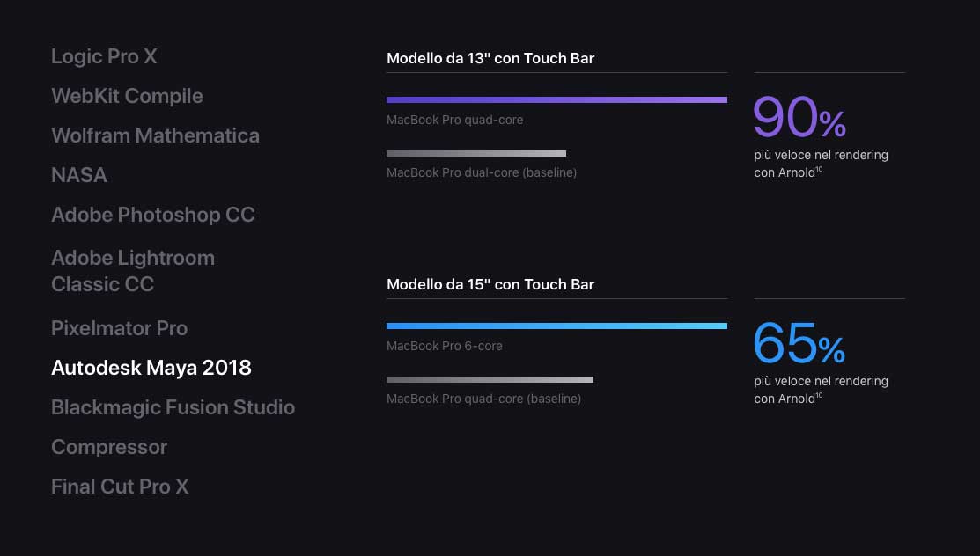The image size is (980, 556).
Task: Click the gray quad-core baseline bar
Action: pyautogui.click(x=490, y=379)
